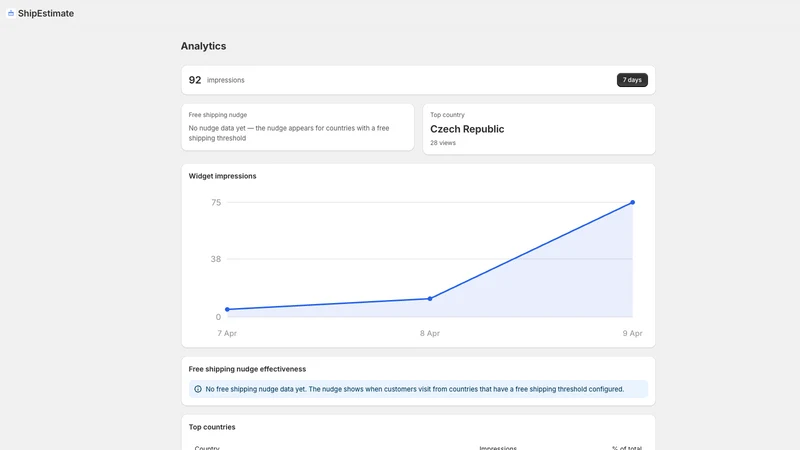Screen dimensions: 800x450
Task: Click the 8 Apr x-axis label
Action: (430, 333)
